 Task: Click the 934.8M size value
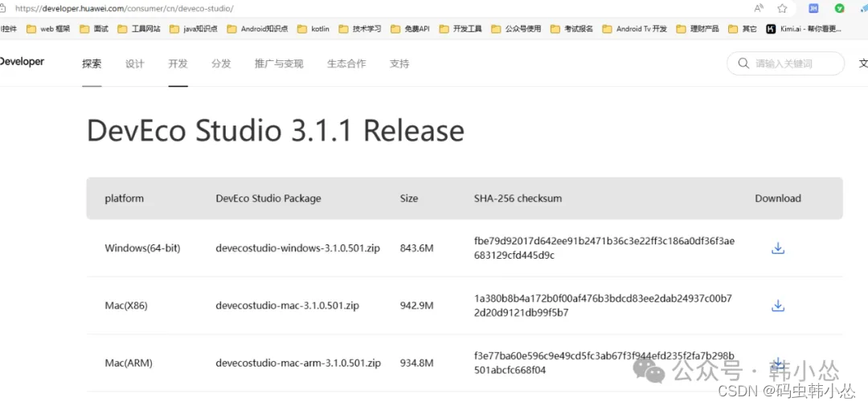(416, 363)
